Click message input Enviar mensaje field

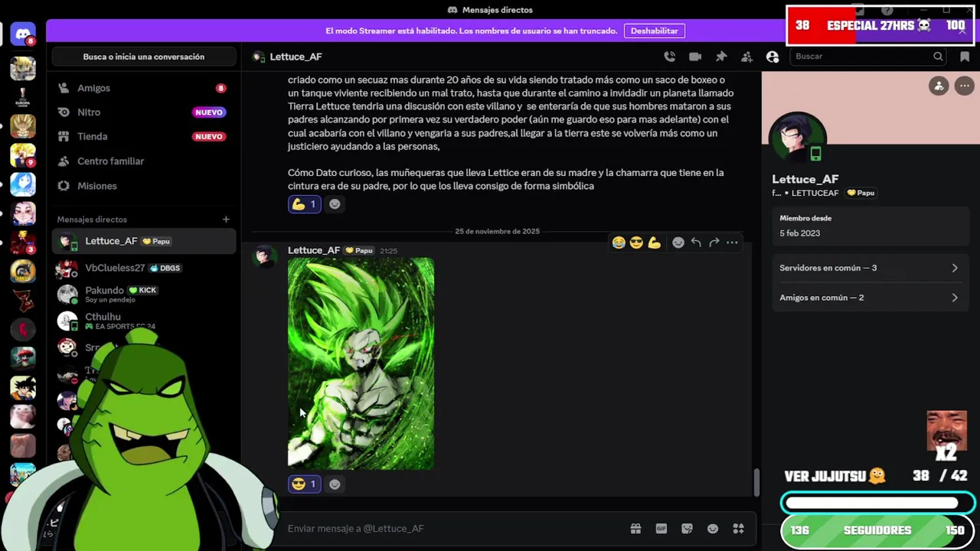[x=452, y=529]
